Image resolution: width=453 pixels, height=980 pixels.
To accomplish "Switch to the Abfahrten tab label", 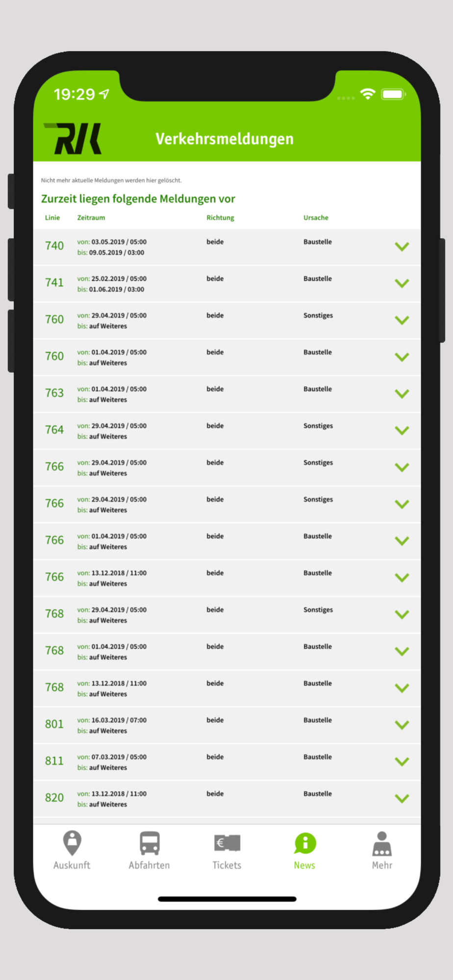I will [x=150, y=865].
